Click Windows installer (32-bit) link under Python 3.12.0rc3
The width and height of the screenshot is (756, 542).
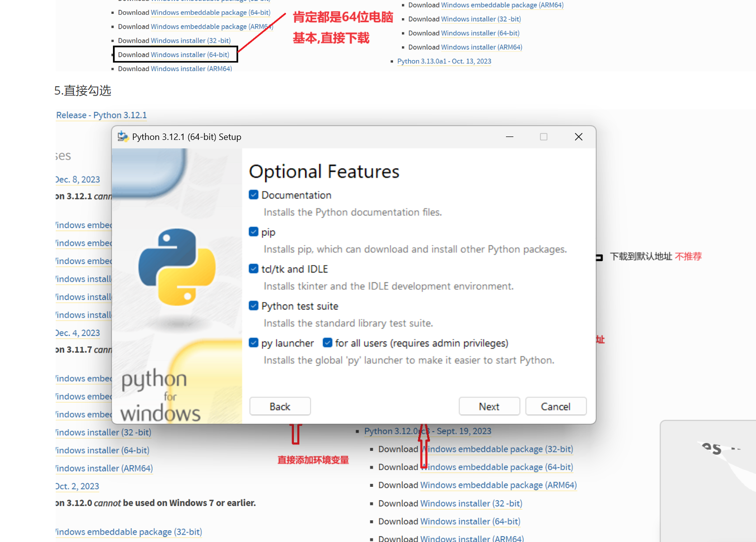pyautogui.click(x=471, y=504)
